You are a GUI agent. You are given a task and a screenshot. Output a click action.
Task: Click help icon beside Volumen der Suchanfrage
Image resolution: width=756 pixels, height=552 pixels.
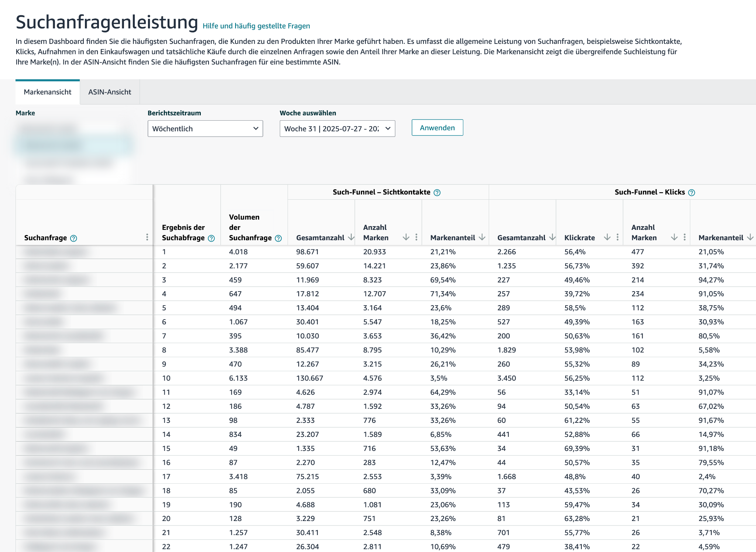[278, 238]
